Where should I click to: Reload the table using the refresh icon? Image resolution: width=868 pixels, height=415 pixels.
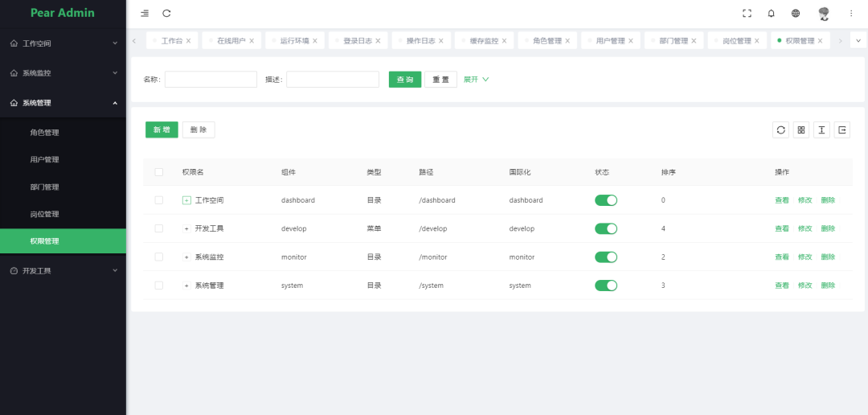pyautogui.click(x=780, y=130)
